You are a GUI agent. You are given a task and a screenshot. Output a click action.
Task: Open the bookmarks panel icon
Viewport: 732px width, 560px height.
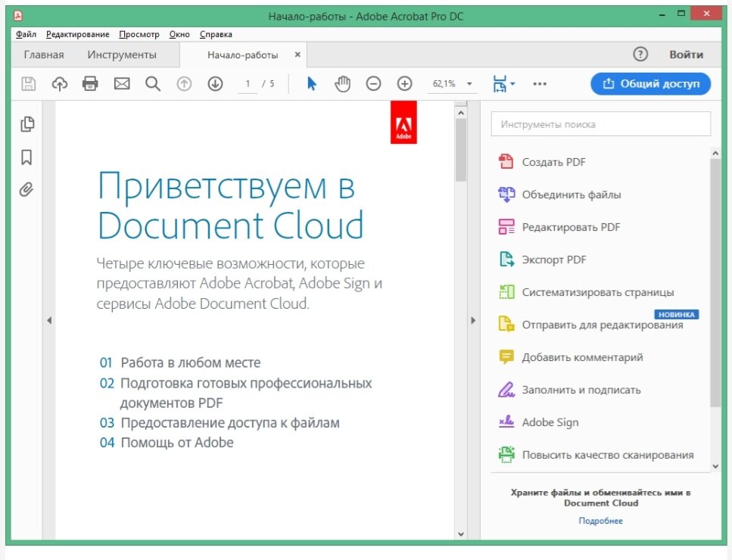26,157
